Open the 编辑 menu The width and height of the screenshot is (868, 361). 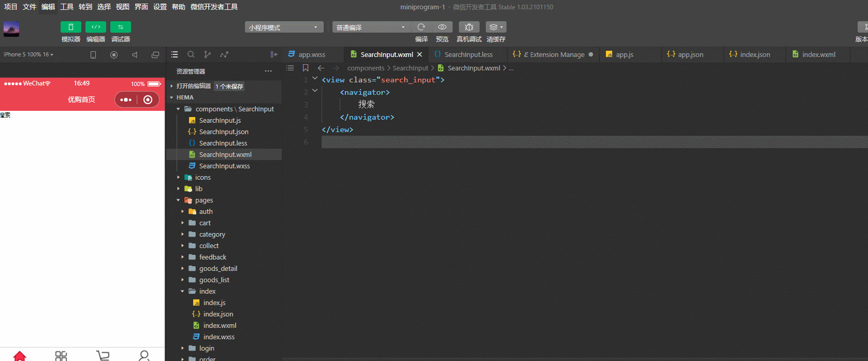pos(48,7)
